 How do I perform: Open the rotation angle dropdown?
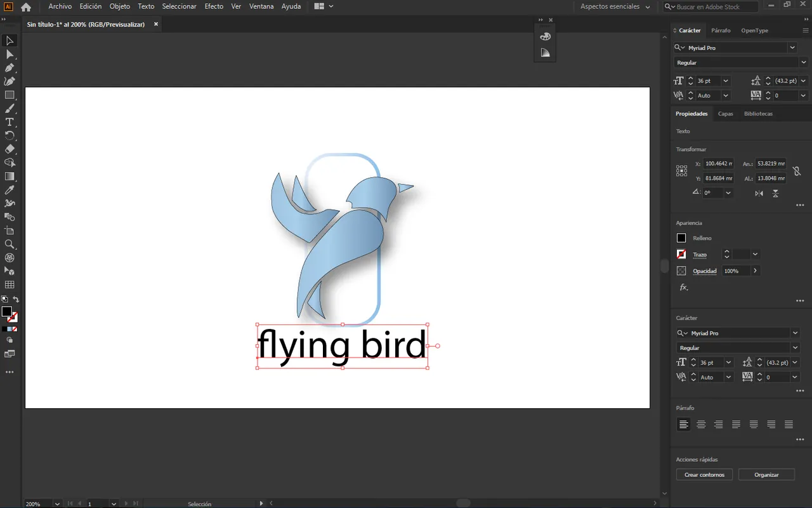(728, 193)
